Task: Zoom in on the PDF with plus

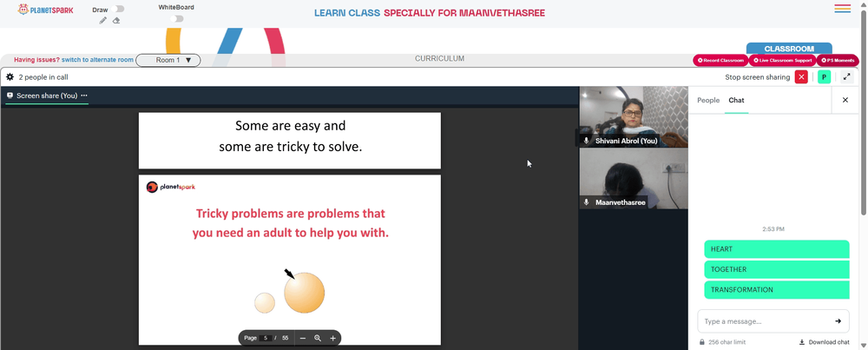Action: [332, 338]
